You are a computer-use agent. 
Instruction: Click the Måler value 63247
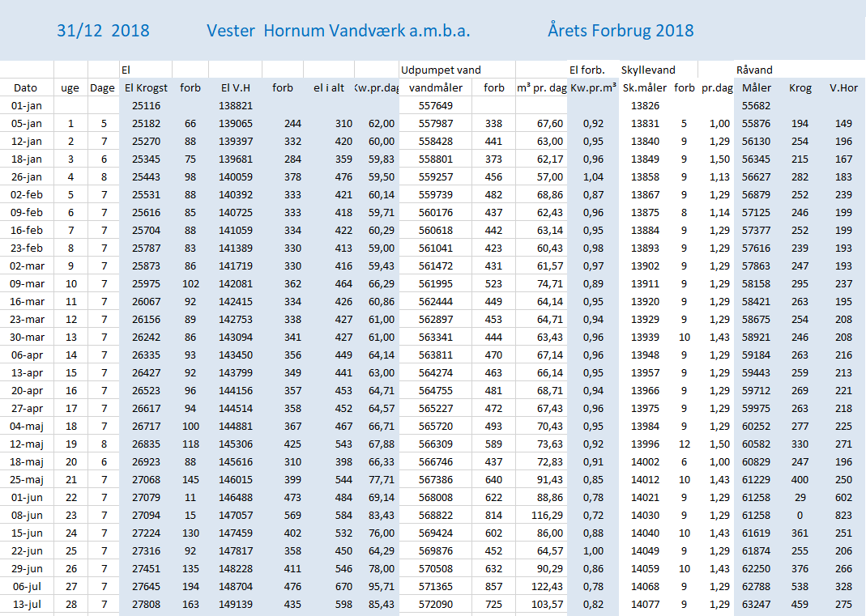click(756, 605)
